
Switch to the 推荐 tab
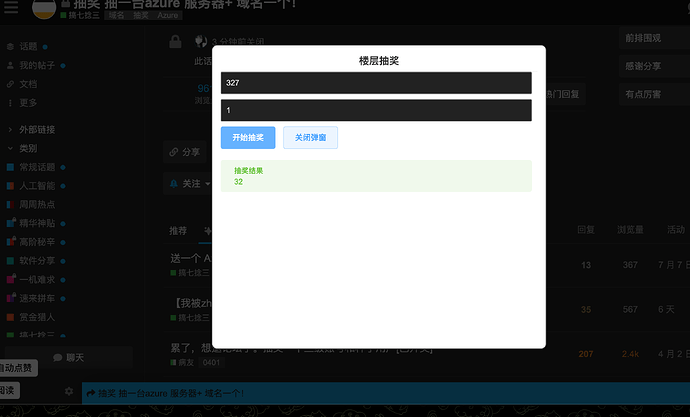(178, 230)
